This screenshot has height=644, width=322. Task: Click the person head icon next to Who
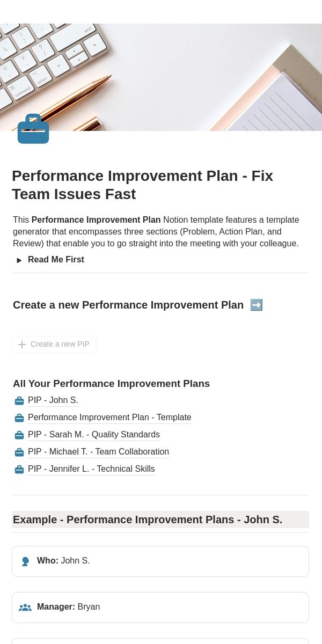25,561
